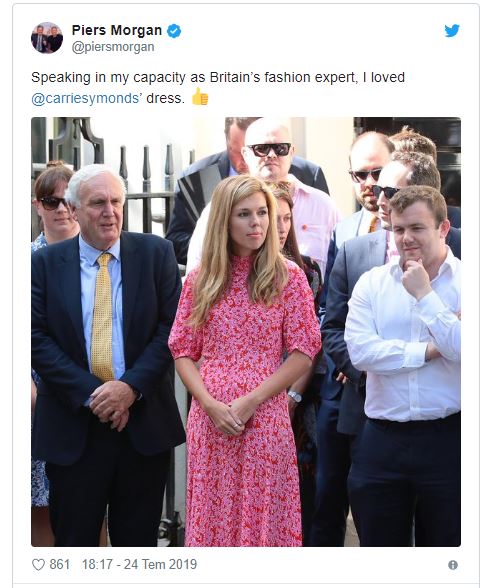Click the Piers Morgan display name

coord(117,30)
